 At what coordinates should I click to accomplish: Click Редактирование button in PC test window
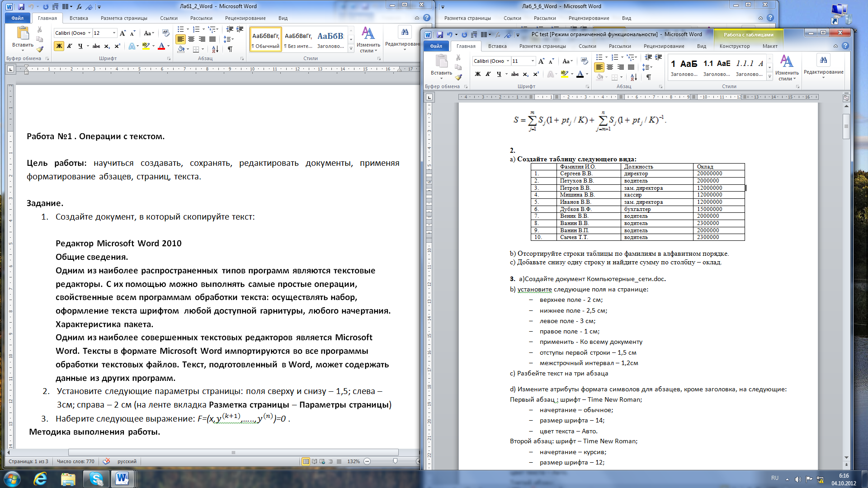click(823, 66)
